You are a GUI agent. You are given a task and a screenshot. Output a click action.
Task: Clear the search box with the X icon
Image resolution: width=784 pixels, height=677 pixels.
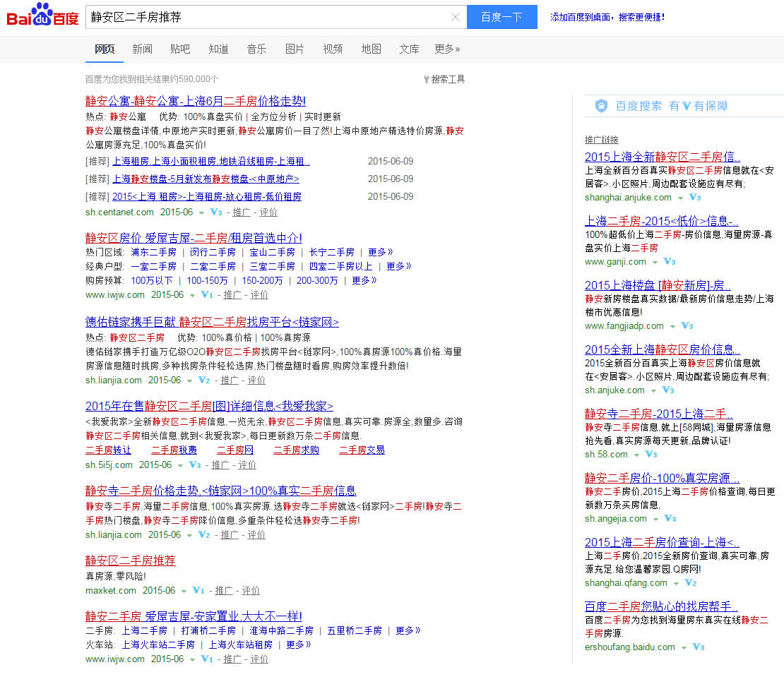(455, 17)
